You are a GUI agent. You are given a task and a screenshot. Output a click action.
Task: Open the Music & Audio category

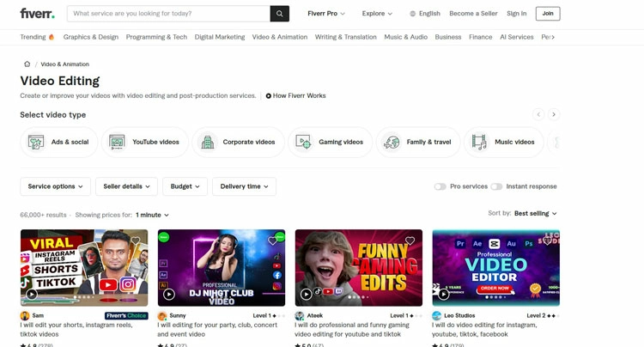406,37
